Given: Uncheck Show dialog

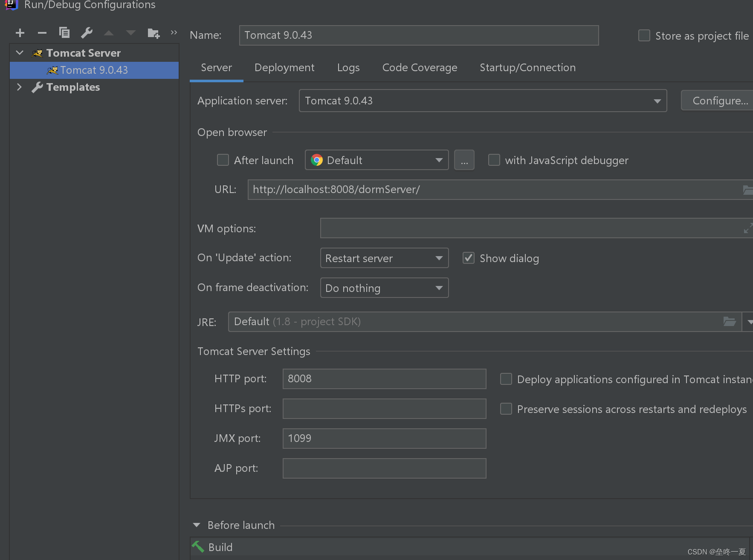Looking at the screenshot, I should click(x=468, y=258).
